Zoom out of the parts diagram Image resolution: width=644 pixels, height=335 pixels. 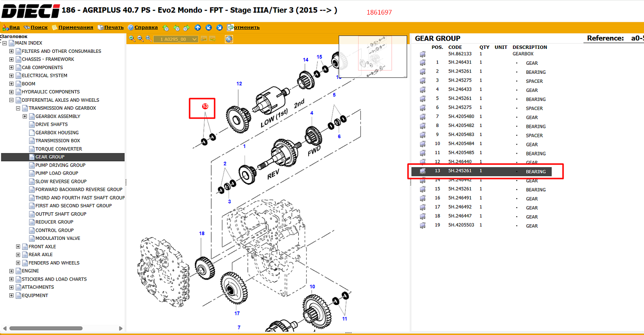[140, 39]
